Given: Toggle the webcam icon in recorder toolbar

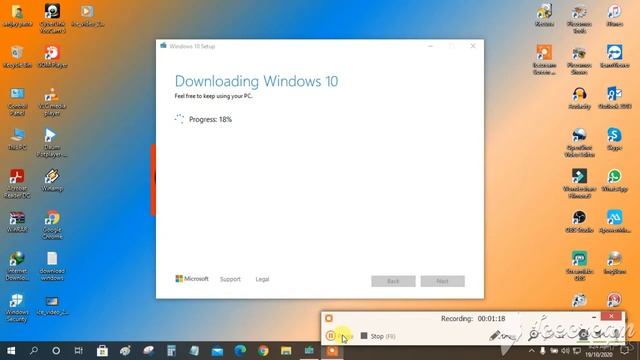Looking at the screenshot, I should pos(584,336).
